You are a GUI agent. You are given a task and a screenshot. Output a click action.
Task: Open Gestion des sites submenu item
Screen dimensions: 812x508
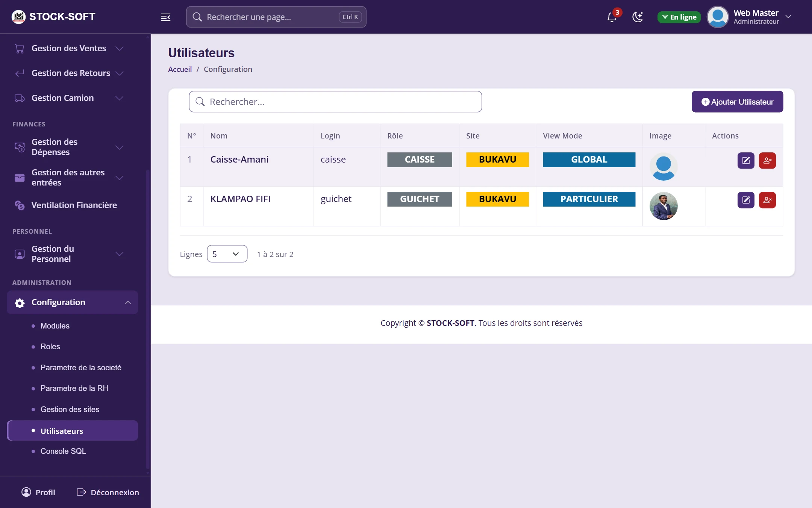(x=70, y=409)
